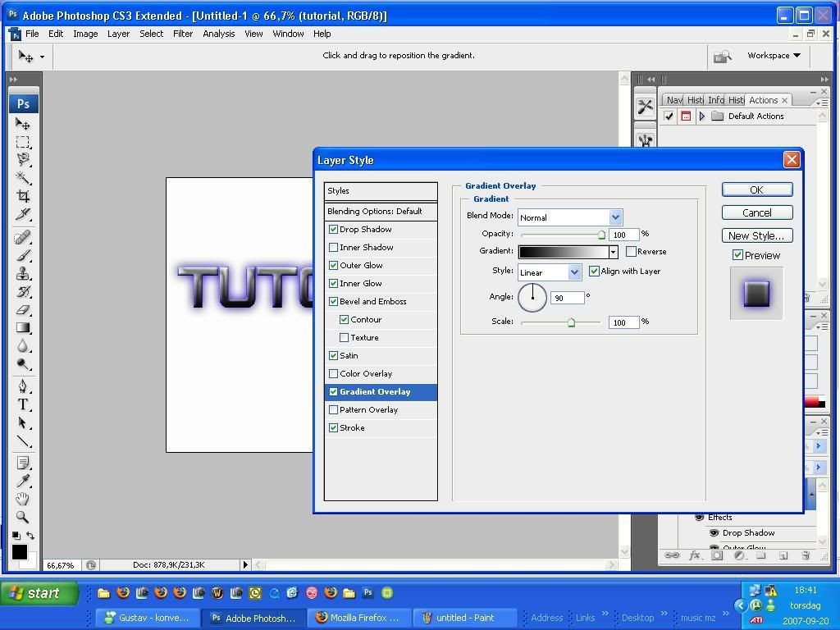Viewport: 840px width, 630px height.
Task: Select the Eyedropper tool
Action: [x=22, y=481]
